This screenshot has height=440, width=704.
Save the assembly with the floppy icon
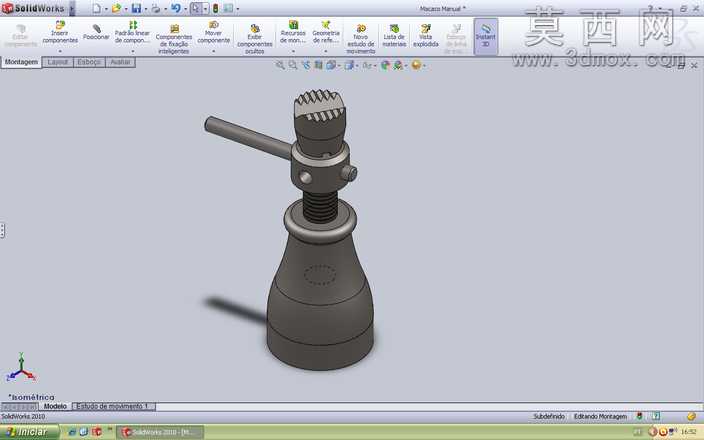(136, 8)
